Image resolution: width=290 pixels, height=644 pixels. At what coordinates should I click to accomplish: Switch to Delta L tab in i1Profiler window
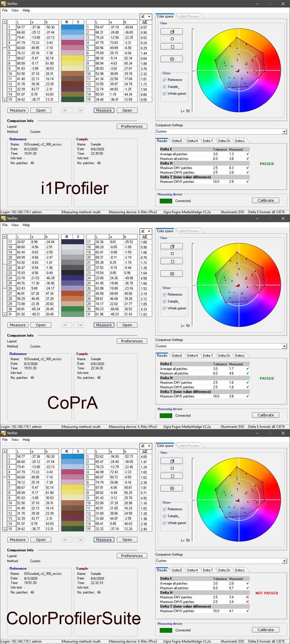click(239, 141)
